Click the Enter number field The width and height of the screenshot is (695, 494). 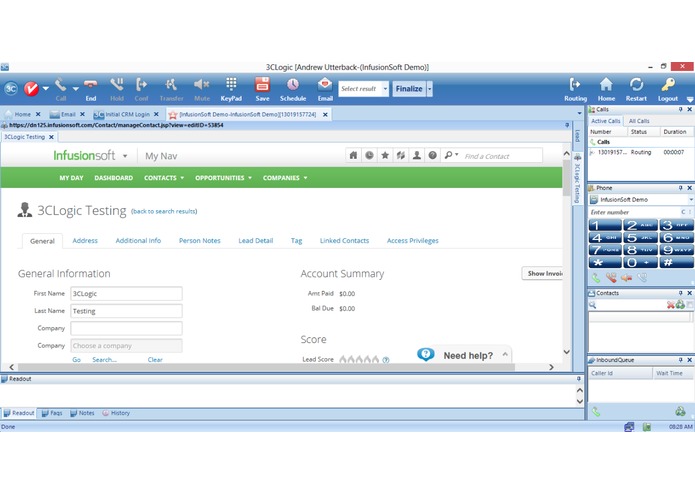tap(635, 212)
